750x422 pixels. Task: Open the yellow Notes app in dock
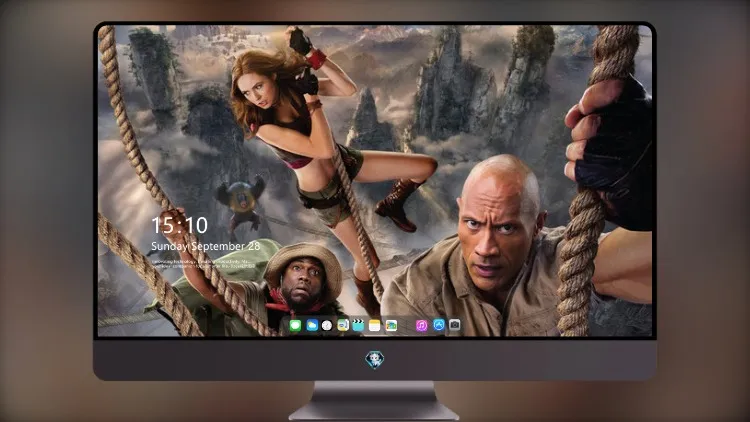pos(375,325)
